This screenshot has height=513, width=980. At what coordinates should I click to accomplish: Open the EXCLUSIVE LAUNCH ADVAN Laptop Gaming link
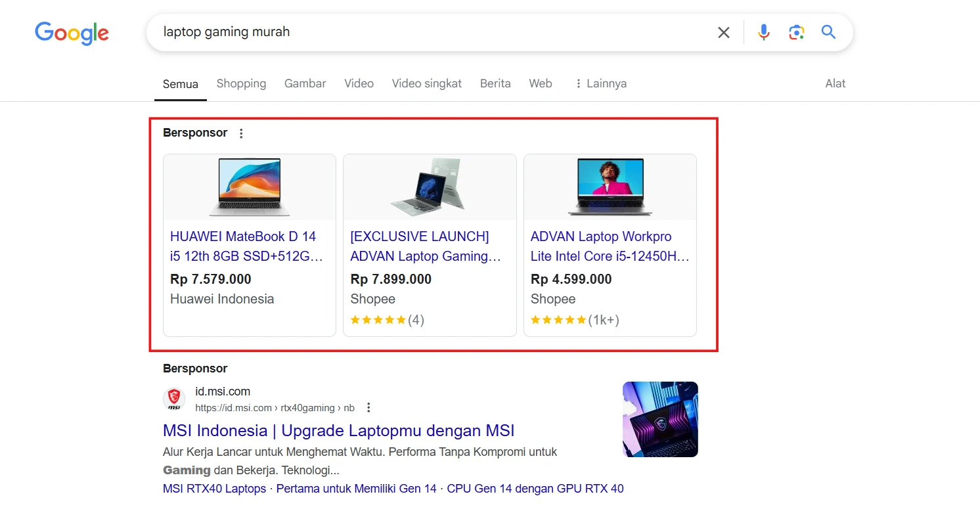pos(426,246)
